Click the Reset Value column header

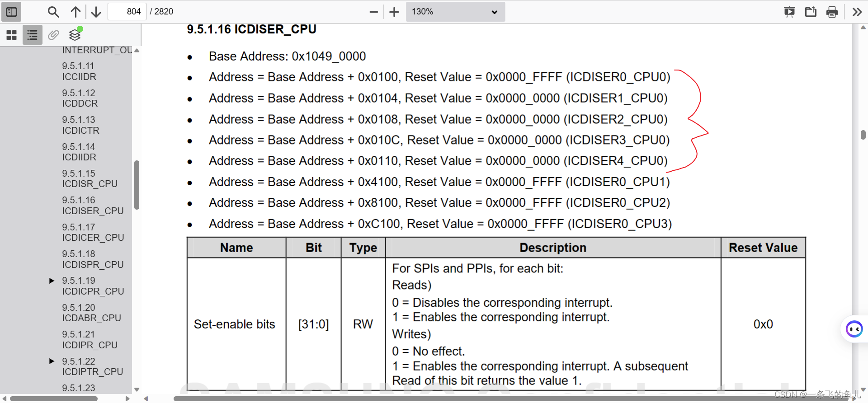point(763,248)
